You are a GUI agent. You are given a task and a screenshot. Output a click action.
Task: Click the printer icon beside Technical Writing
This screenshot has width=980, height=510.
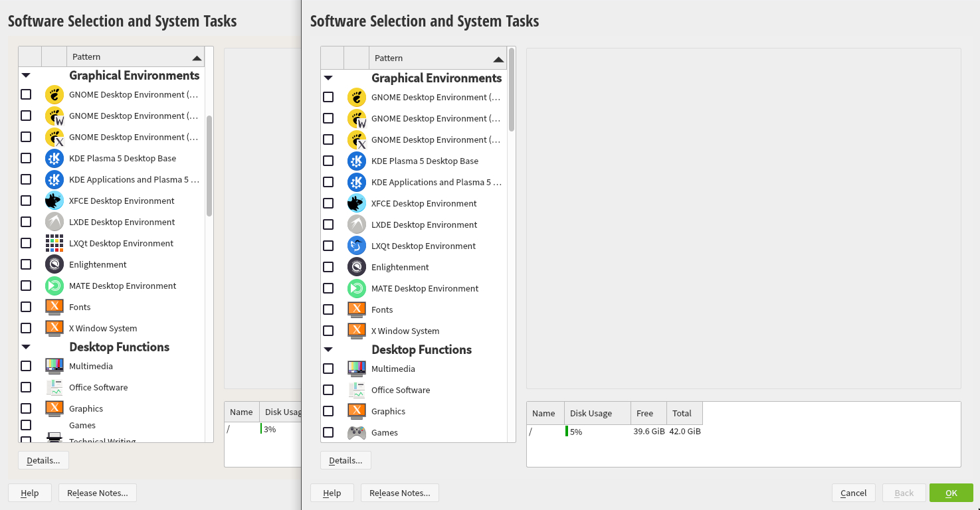pyautogui.click(x=54, y=438)
